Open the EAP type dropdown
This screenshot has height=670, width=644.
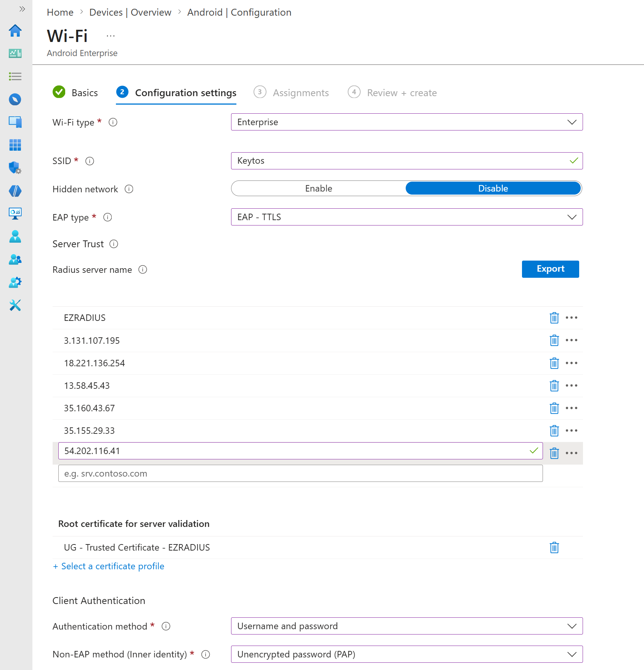click(x=572, y=217)
